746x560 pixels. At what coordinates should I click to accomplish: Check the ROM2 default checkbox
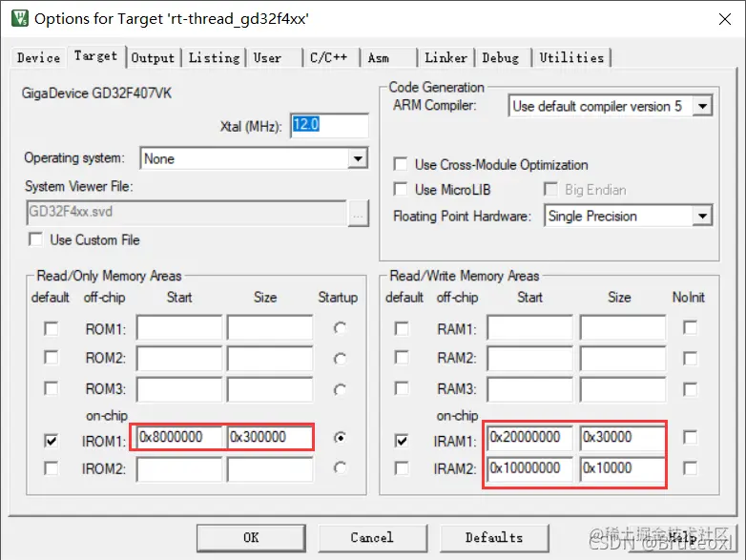pos(51,358)
